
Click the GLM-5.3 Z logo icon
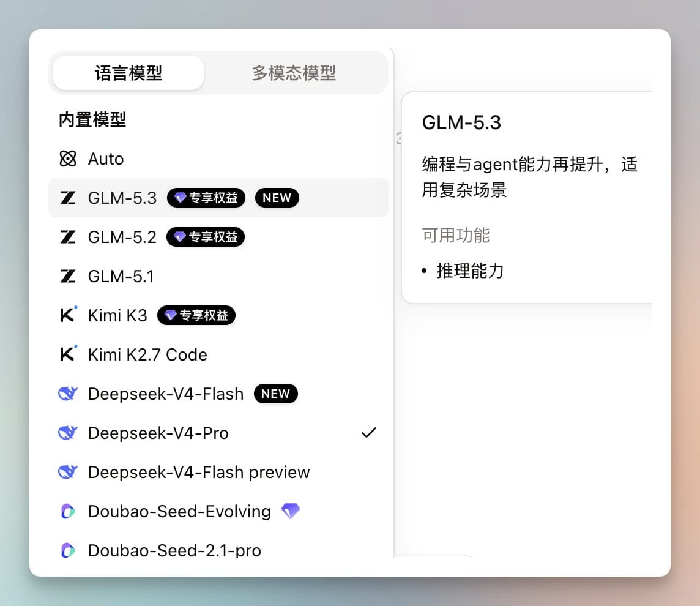68,198
